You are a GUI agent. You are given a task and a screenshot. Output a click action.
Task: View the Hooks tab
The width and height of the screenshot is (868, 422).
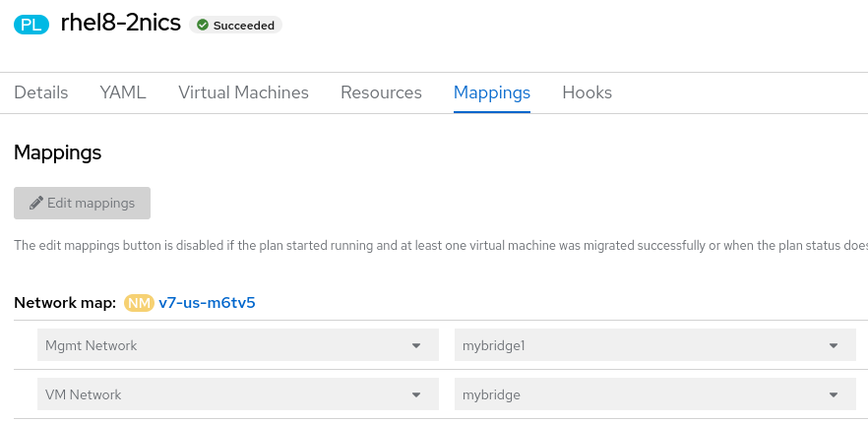coord(587,92)
